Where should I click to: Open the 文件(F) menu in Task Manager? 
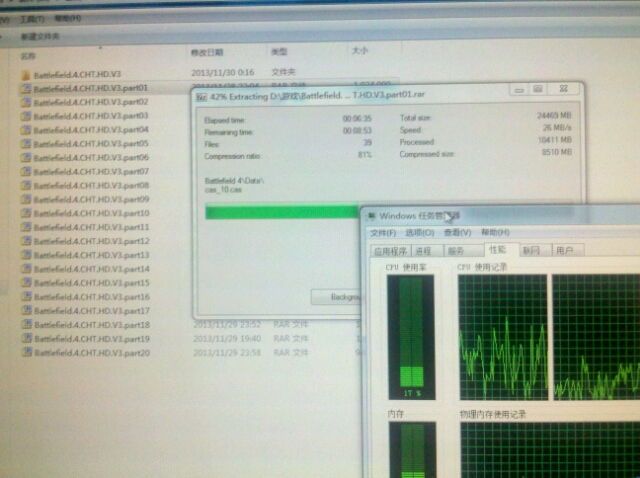click(383, 233)
